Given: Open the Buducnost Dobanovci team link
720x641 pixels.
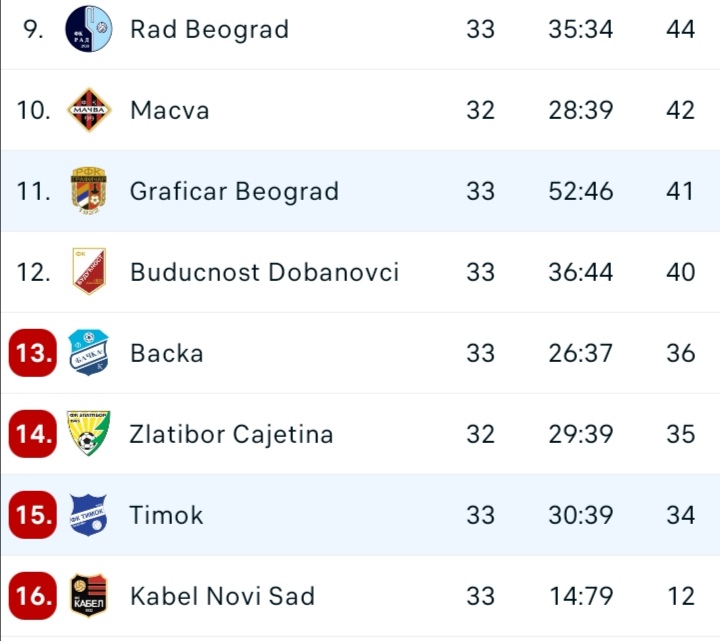Looking at the screenshot, I should point(264,272).
